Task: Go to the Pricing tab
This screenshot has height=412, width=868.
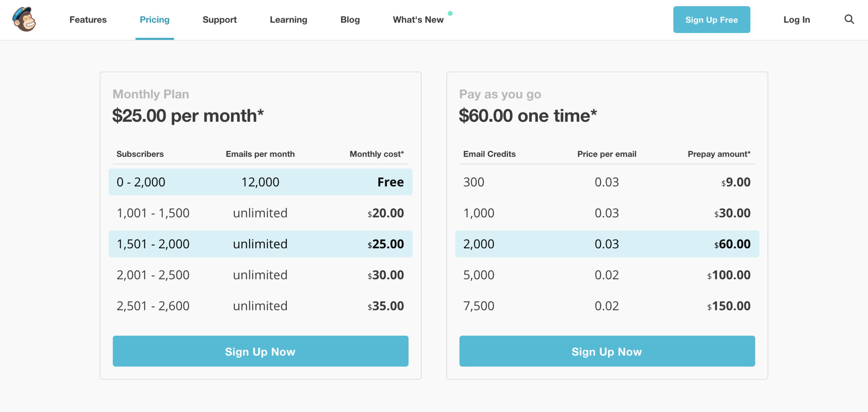Action: [x=155, y=20]
